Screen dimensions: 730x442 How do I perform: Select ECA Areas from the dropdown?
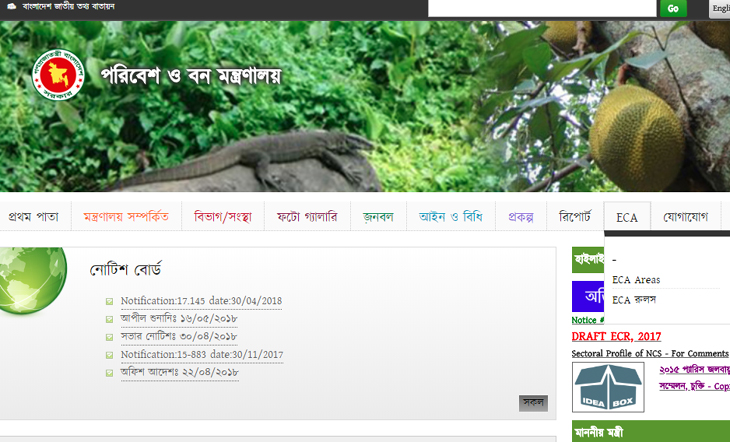pyautogui.click(x=636, y=280)
